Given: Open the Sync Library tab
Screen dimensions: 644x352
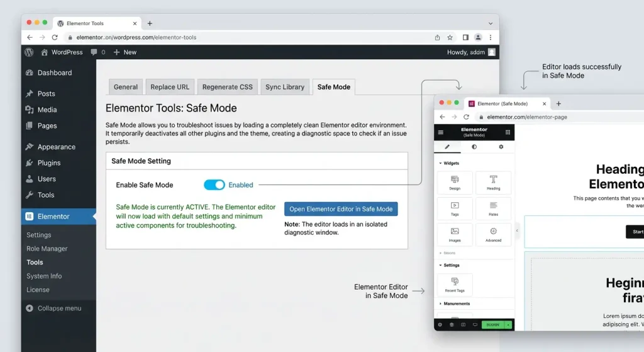Looking at the screenshot, I should (x=285, y=87).
